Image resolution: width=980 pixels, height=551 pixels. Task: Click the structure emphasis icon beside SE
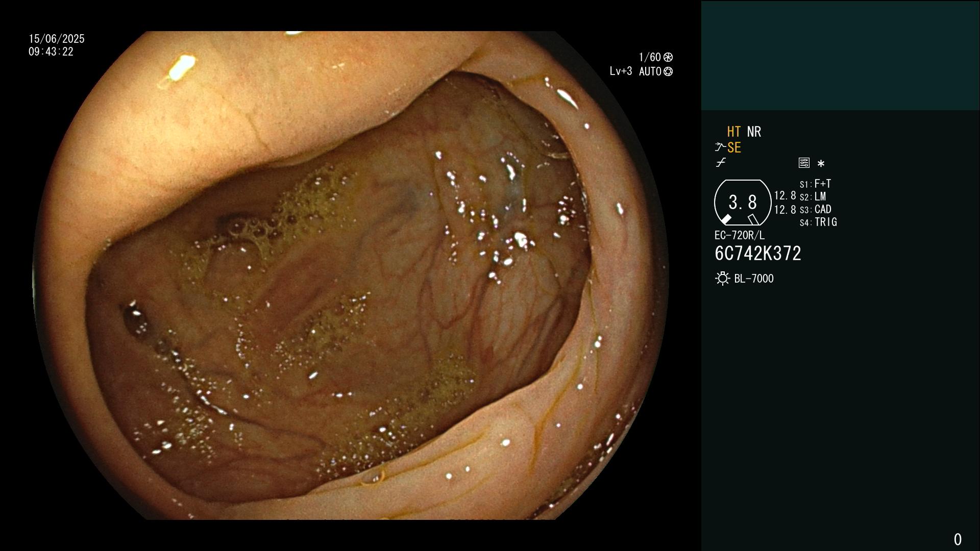tap(720, 147)
